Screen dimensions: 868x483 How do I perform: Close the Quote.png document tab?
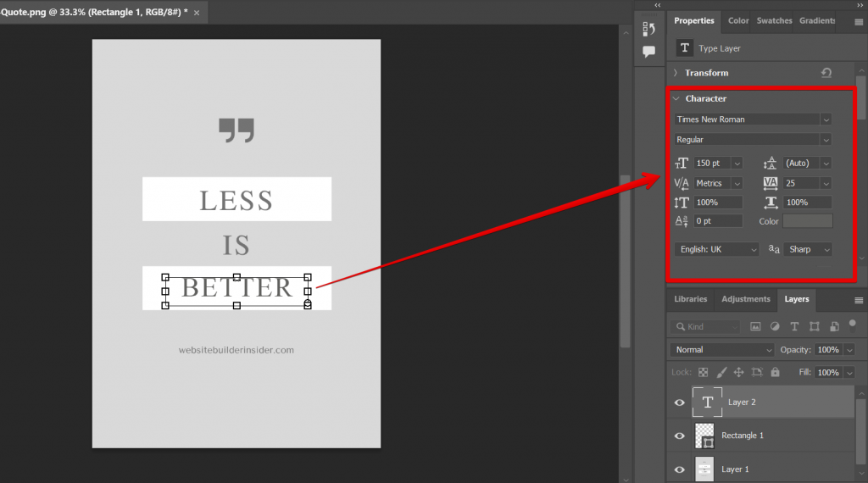(197, 12)
